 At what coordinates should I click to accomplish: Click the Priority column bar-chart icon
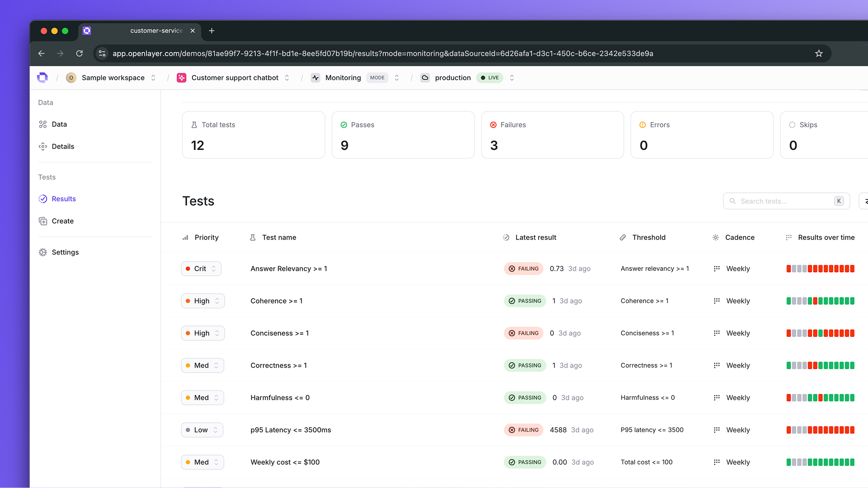185,237
